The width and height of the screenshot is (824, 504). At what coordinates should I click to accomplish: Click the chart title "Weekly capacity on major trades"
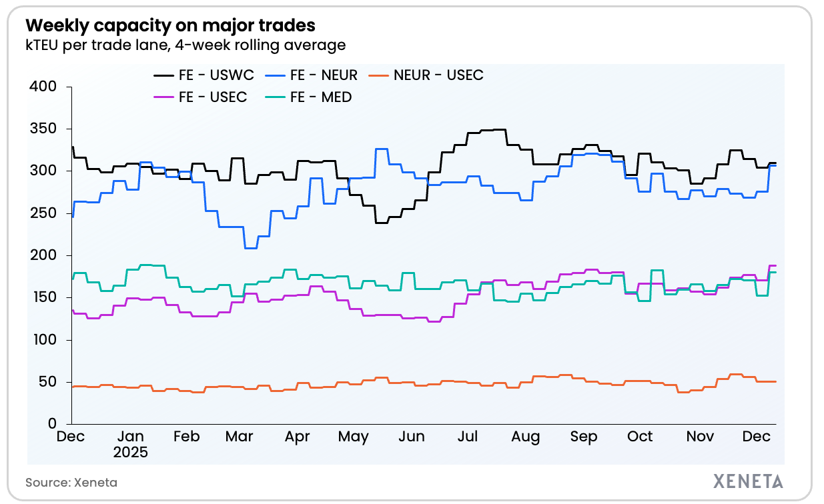click(x=170, y=26)
